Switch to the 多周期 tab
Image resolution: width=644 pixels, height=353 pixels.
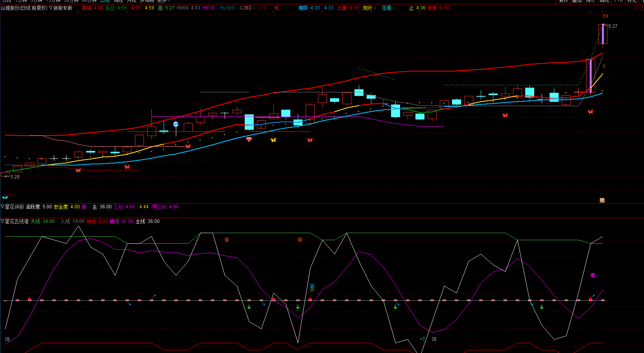pyautogui.click(x=147, y=1)
